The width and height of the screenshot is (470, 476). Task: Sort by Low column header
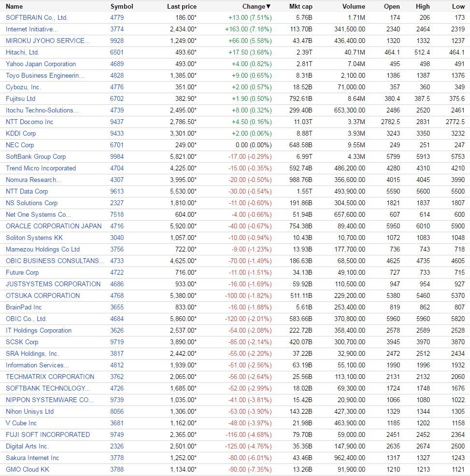[x=458, y=6]
